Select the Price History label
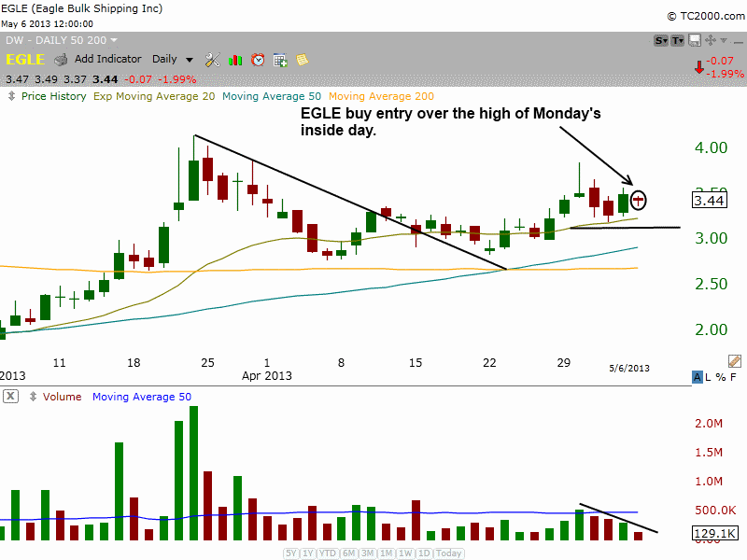The height and width of the screenshot is (560, 747). (54, 96)
